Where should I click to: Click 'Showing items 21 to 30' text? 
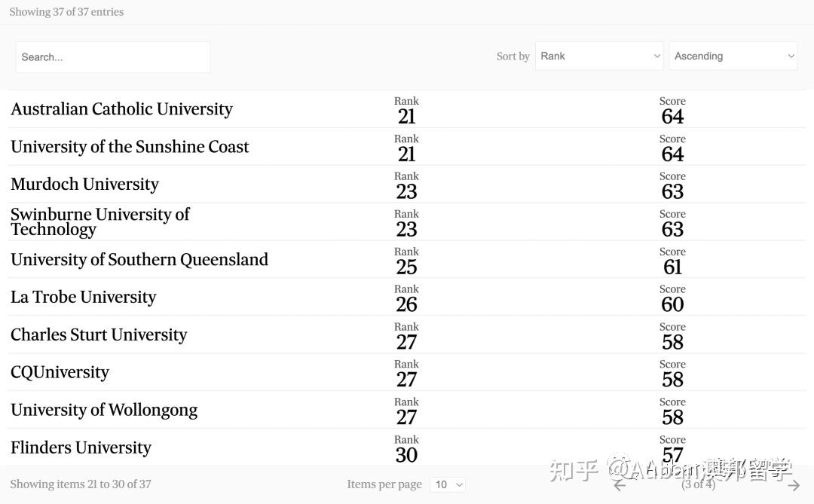[x=81, y=484]
